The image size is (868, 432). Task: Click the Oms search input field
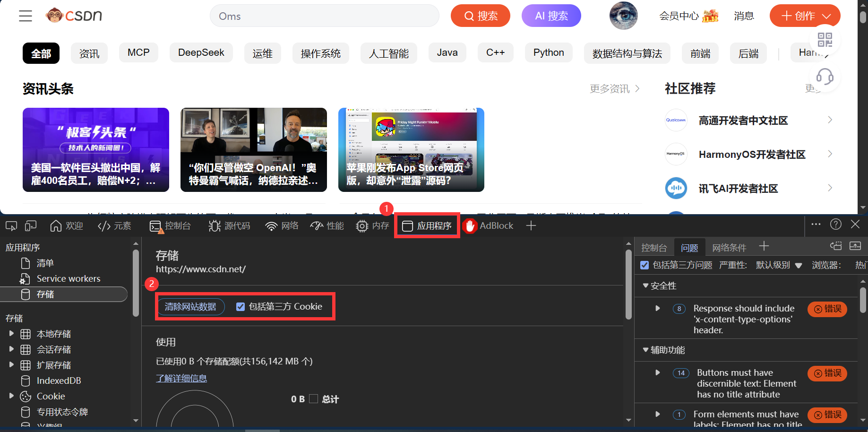(324, 16)
